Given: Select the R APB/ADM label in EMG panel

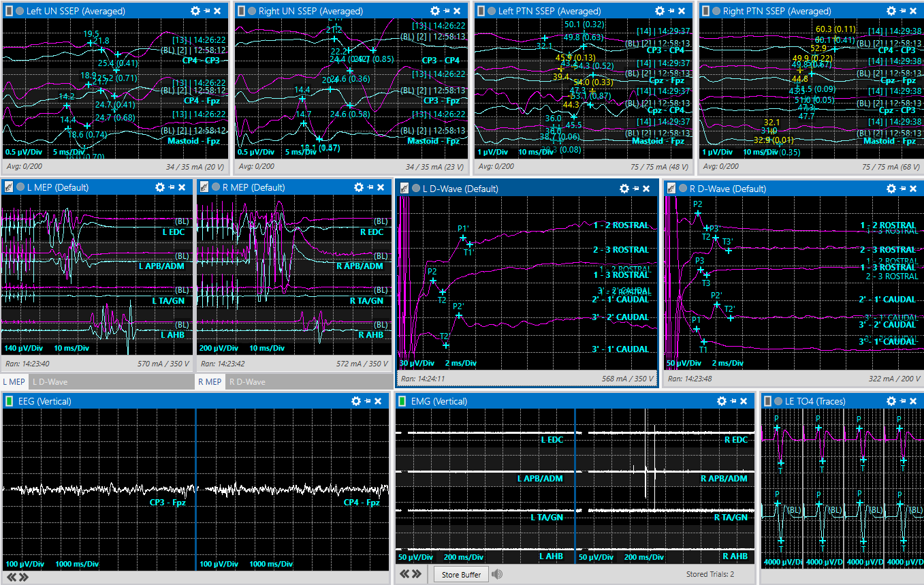Looking at the screenshot, I should 724,479.
